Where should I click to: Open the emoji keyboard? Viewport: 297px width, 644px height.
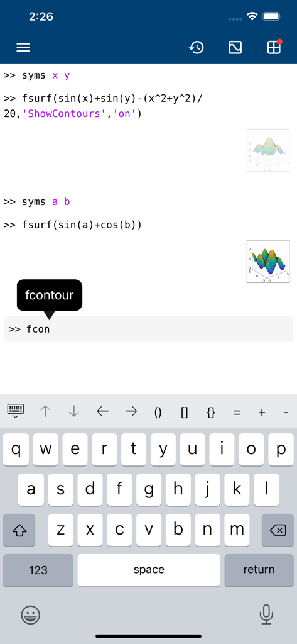[x=31, y=615]
